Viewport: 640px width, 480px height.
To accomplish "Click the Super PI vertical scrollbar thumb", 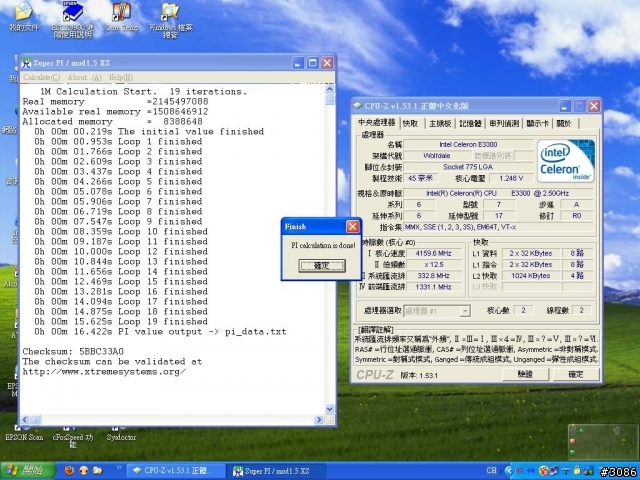I will pyautogui.click(x=330, y=99).
